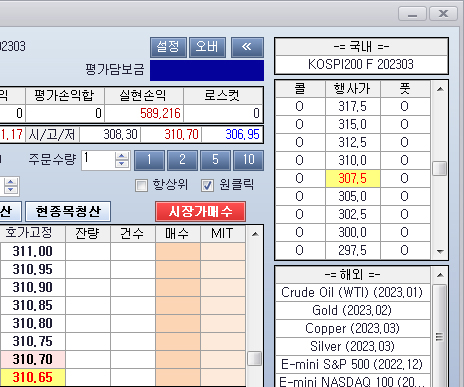
Task: Click the 호가고정 column header
Action: click(x=33, y=233)
